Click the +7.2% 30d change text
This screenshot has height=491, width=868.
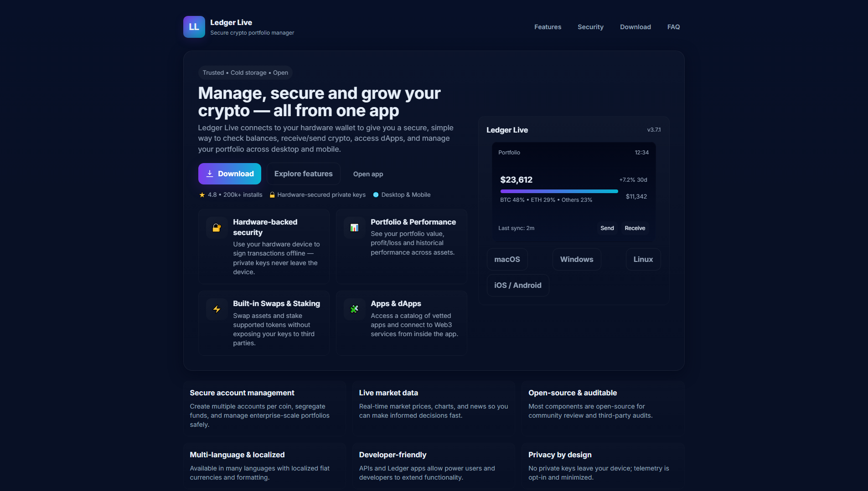[633, 180]
